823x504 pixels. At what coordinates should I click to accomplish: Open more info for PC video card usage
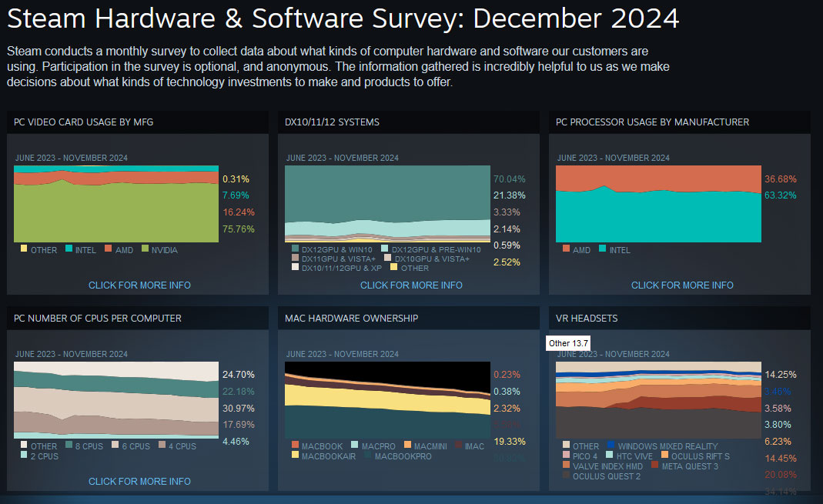(139, 285)
